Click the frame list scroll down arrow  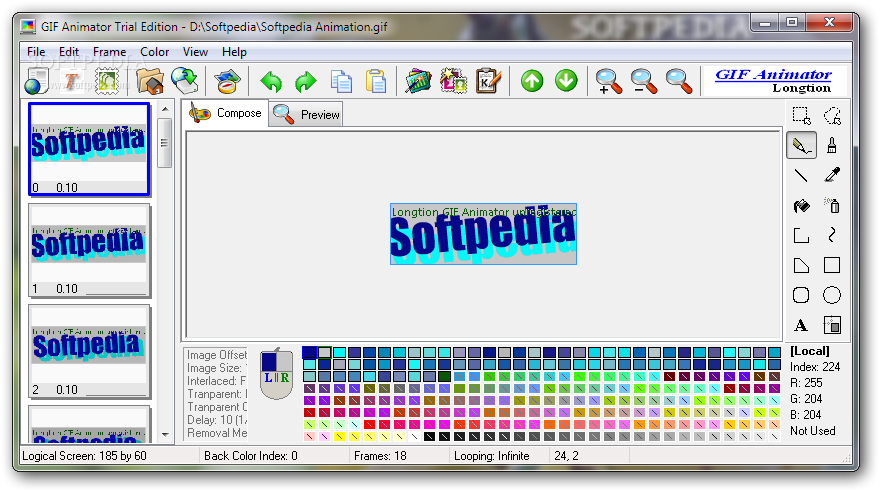coord(165,434)
